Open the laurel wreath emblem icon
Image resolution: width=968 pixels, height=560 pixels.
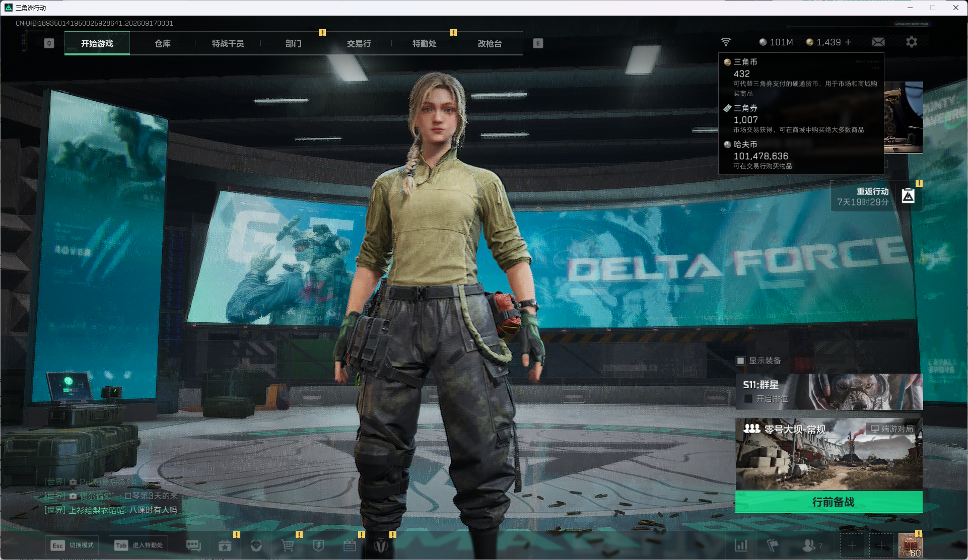(381, 545)
